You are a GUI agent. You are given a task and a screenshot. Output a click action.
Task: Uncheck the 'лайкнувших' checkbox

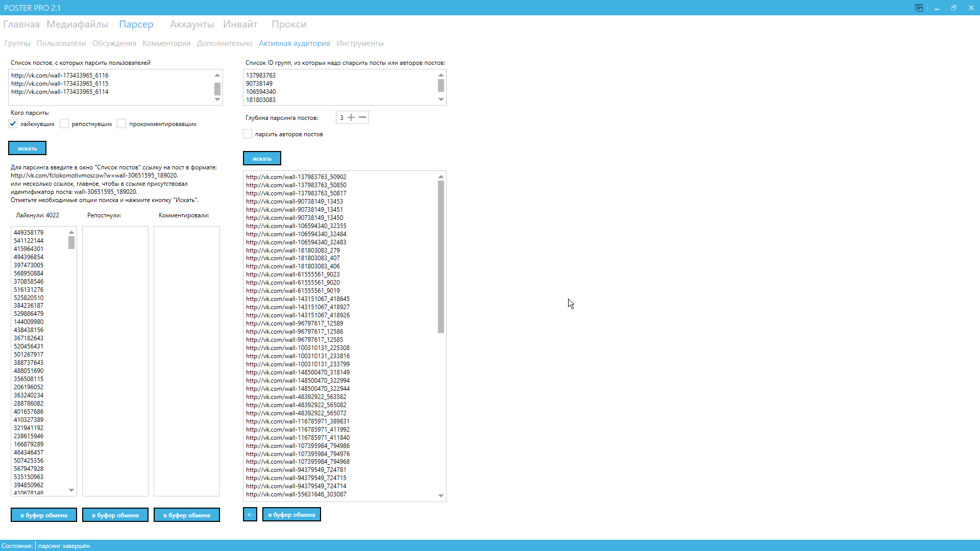pos(13,124)
